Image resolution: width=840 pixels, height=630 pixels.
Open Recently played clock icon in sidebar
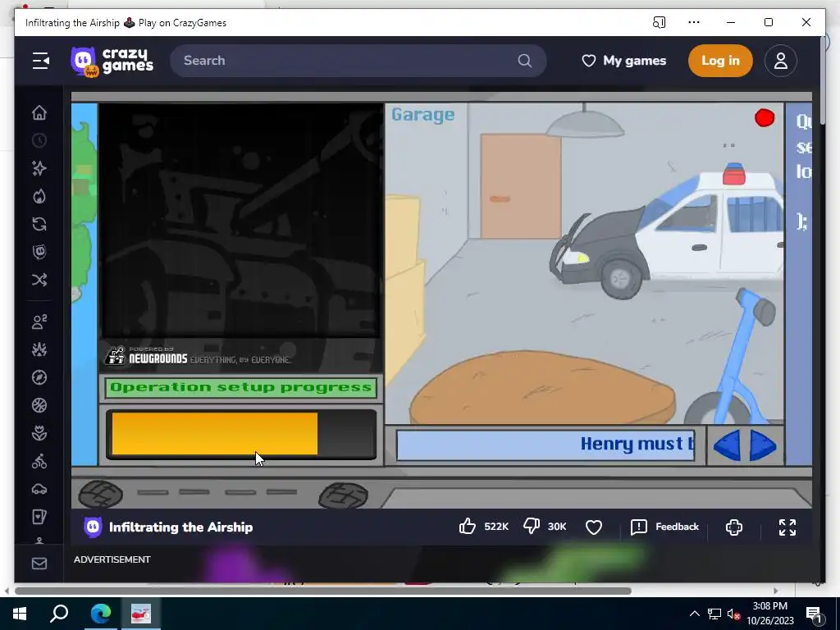[x=39, y=140]
